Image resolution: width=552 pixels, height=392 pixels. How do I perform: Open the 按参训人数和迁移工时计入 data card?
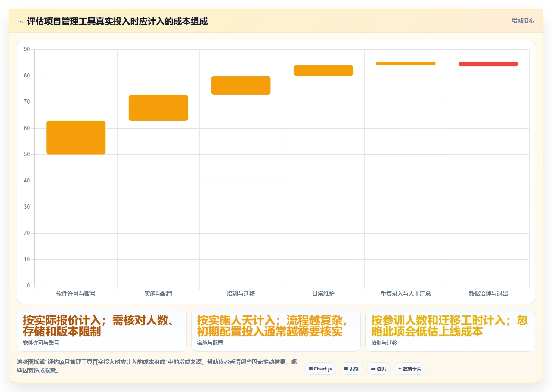coord(450,330)
